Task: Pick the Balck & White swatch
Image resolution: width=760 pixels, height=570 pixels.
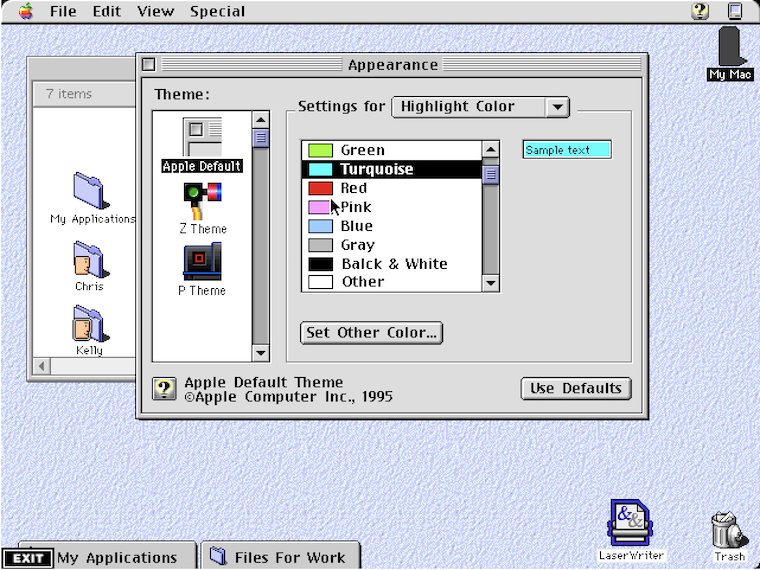Action: point(320,264)
